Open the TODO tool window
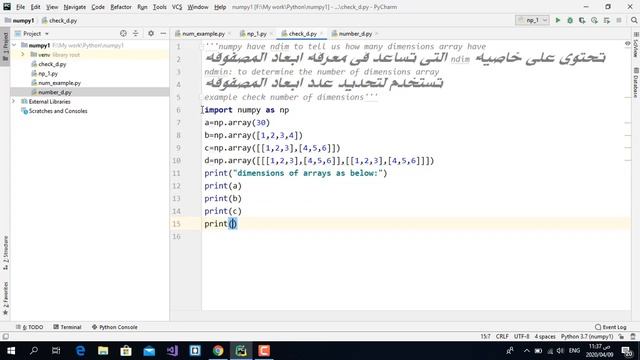Screen dimensions: 640x360 [x=30, y=327]
